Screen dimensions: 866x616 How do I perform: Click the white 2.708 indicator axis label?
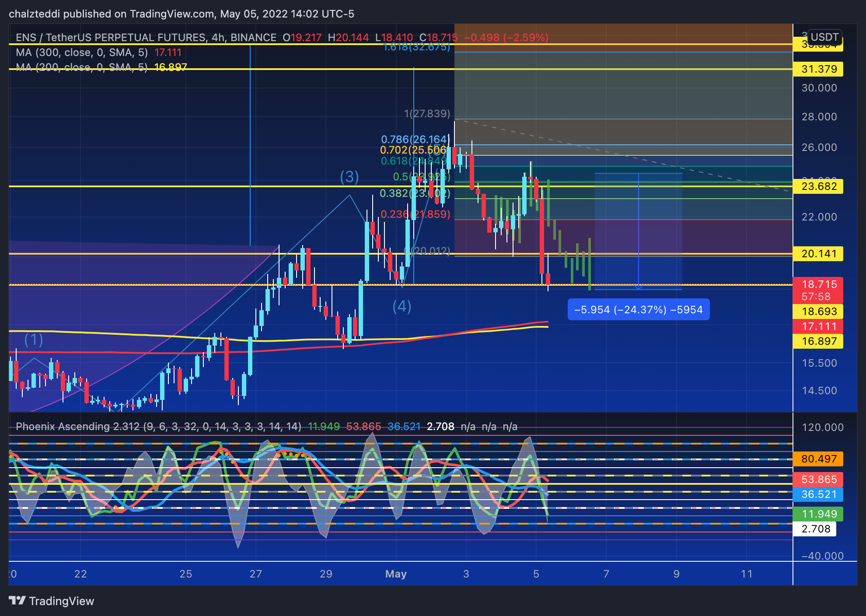[815, 529]
